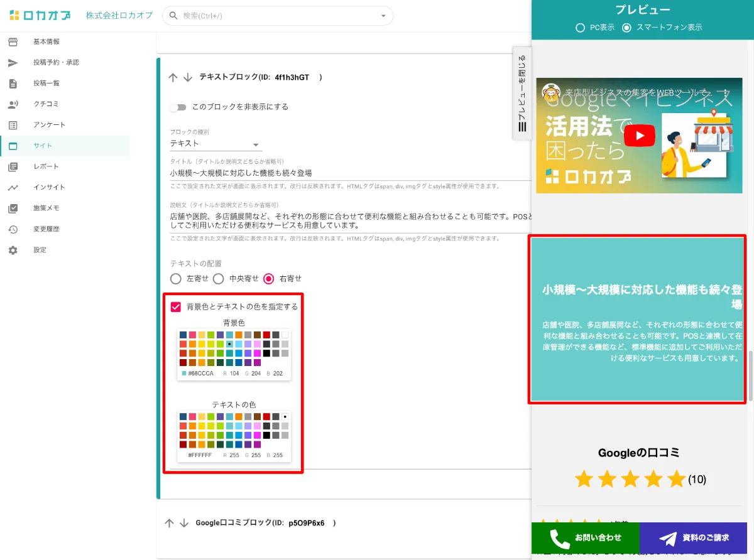This screenshot has width=754, height=560.
Task: Expand the search field dropdown arrow
Action: click(x=383, y=15)
